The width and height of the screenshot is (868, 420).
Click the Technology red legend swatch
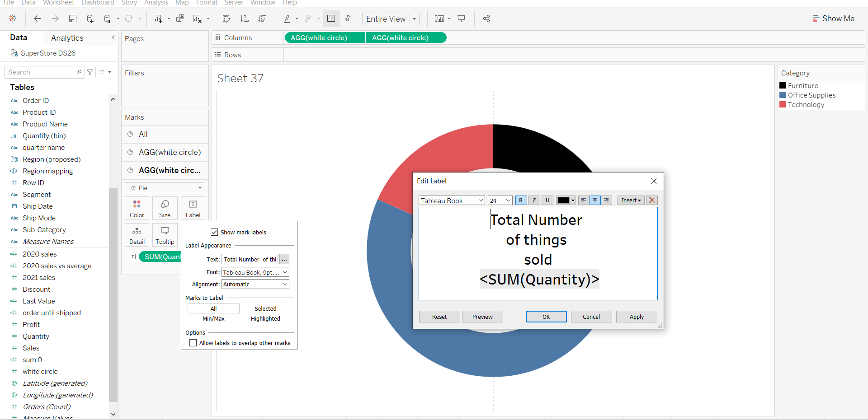[x=783, y=104]
